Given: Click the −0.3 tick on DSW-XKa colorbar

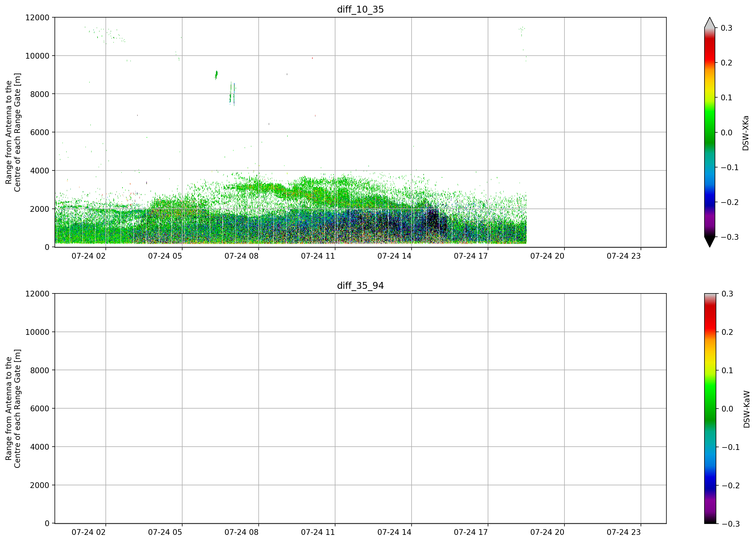Looking at the screenshot, I should click(x=730, y=237).
